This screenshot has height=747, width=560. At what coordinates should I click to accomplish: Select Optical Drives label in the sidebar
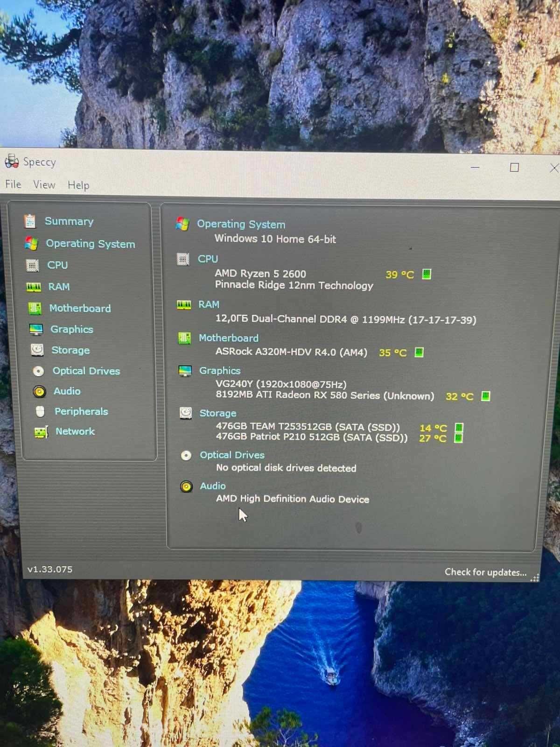86,371
